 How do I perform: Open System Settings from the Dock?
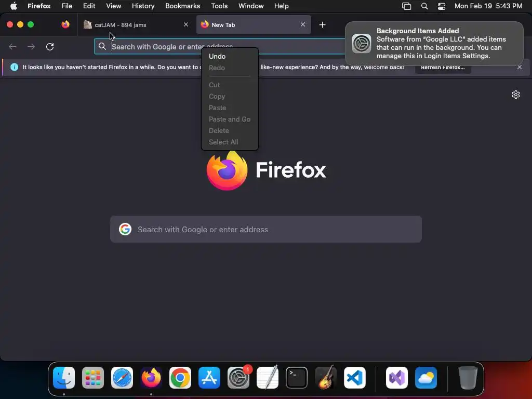238,378
